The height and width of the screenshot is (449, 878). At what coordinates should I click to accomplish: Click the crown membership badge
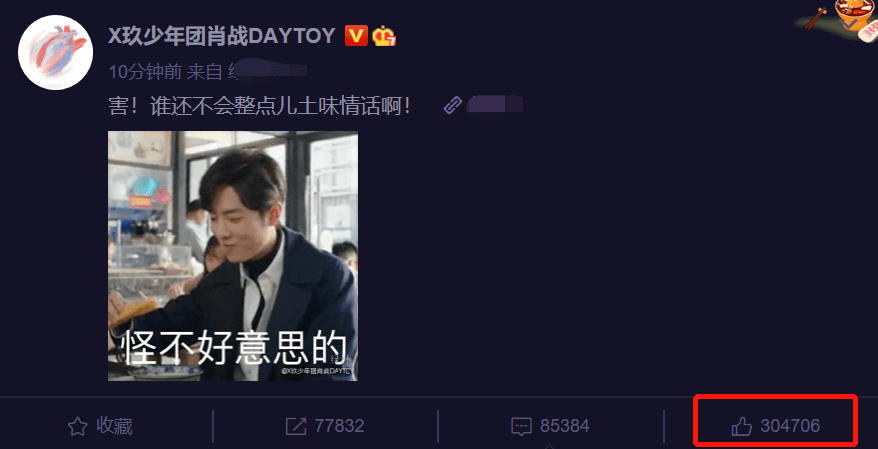pos(384,36)
